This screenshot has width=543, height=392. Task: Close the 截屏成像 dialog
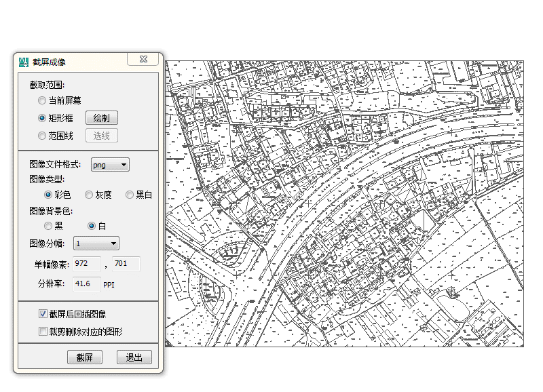[x=143, y=59]
